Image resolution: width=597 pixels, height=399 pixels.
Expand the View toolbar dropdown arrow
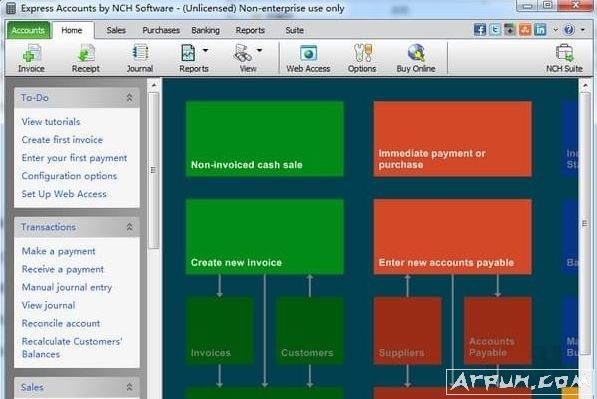[x=259, y=50]
